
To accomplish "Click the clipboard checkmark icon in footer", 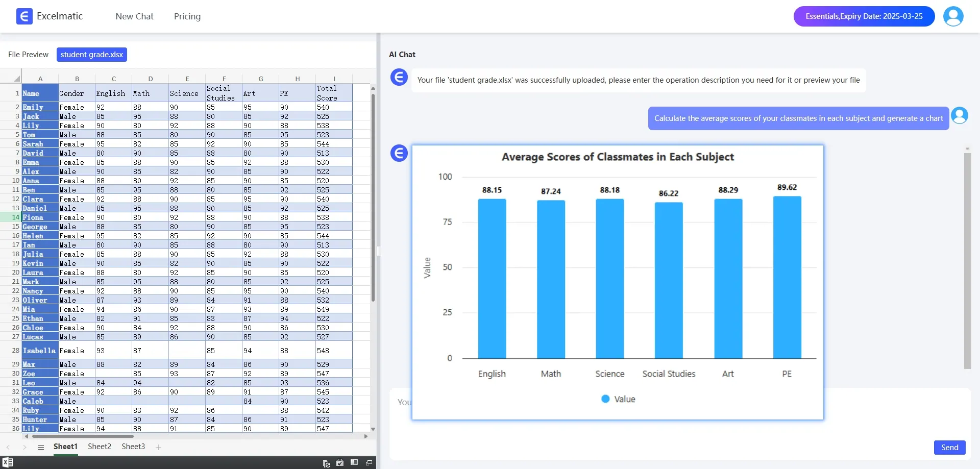I will coord(340,462).
